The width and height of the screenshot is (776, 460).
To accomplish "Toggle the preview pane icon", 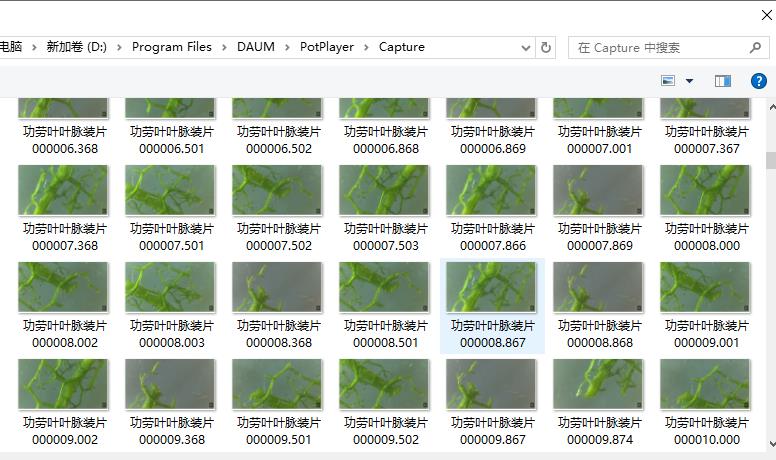I will [x=722, y=81].
